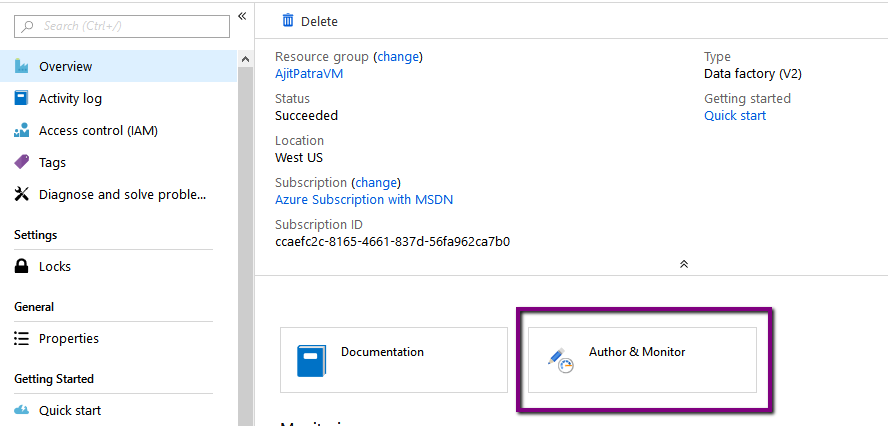
Task: Click change link next to Resource group
Action: [x=398, y=57]
